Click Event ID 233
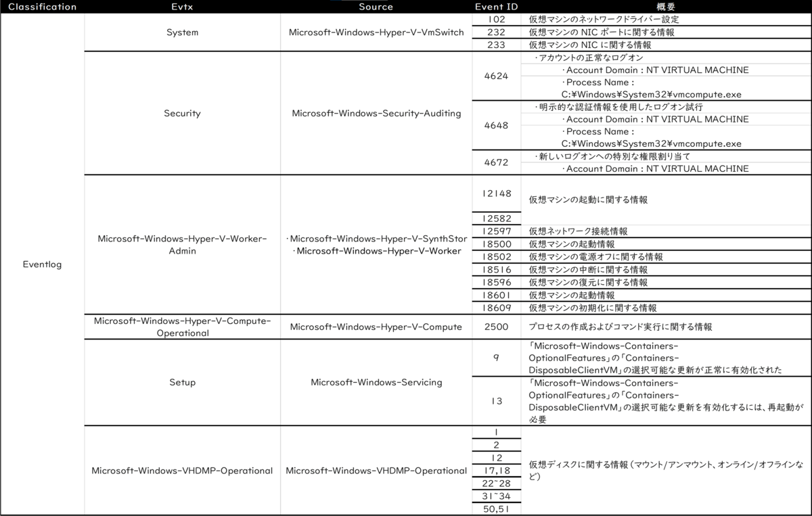Viewport: 812px width, 516px height. click(x=497, y=45)
